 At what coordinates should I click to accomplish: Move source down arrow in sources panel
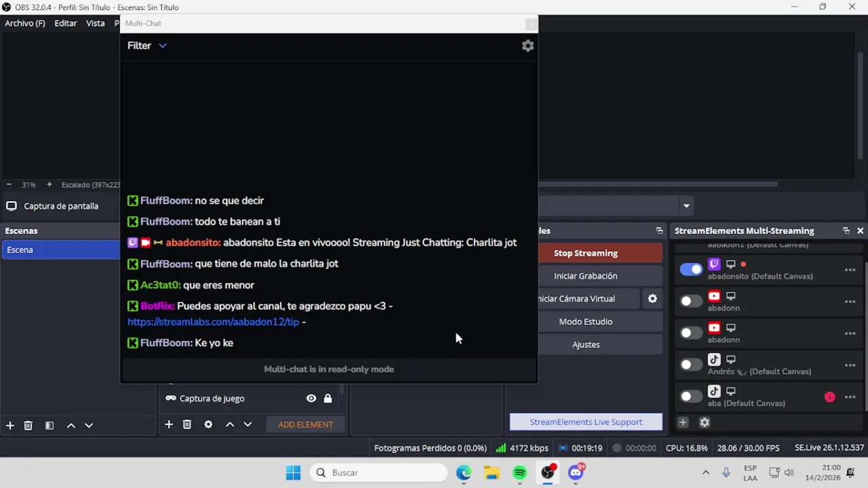(x=248, y=424)
